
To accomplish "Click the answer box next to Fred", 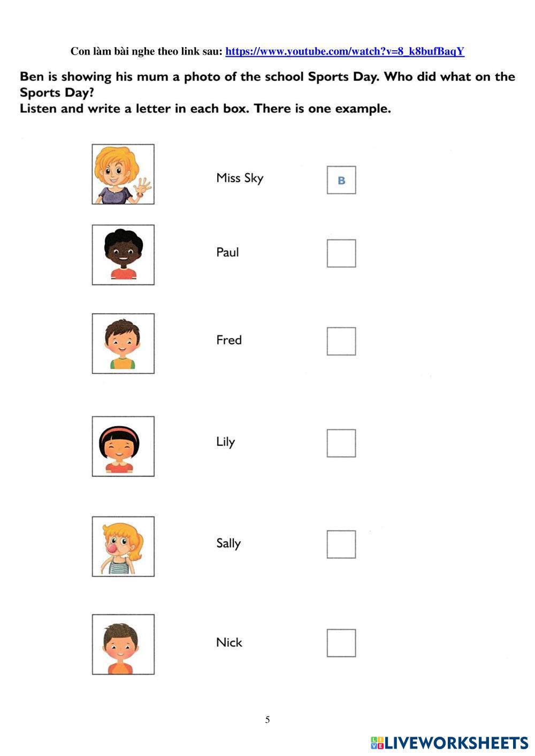I will click(341, 341).
